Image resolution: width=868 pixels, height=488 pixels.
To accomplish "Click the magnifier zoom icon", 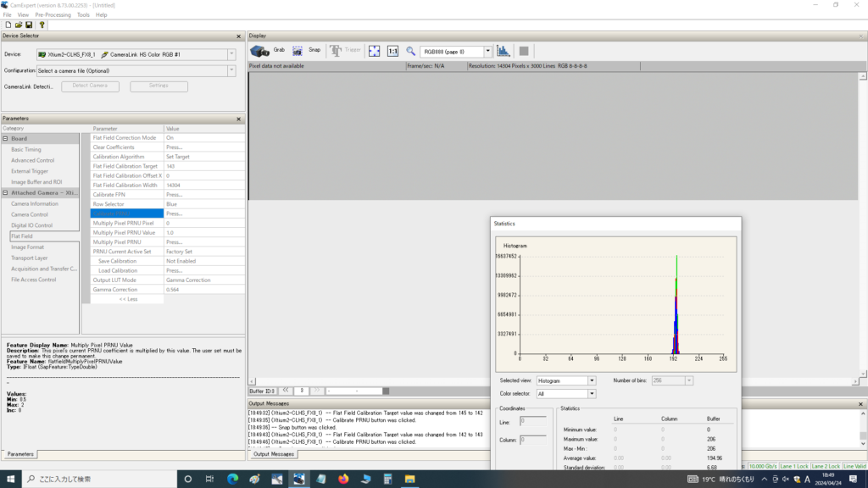I will pos(411,51).
